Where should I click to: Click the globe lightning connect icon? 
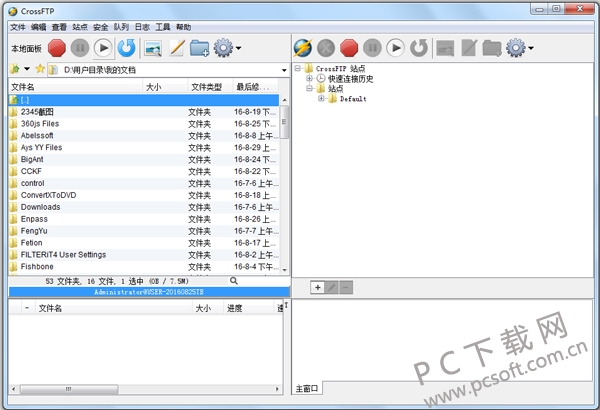[303, 48]
